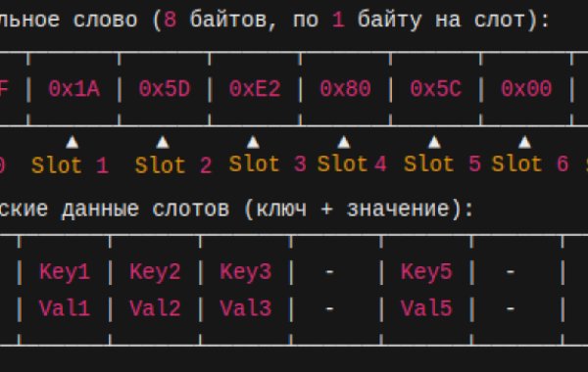
Task: Select the 0x80 byte cell
Action: (345, 89)
